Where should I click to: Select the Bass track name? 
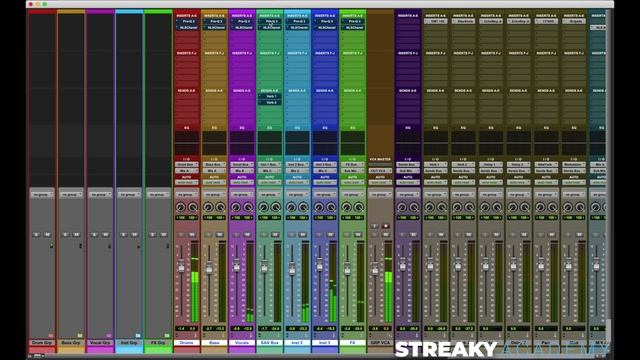[x=215, y=343]
